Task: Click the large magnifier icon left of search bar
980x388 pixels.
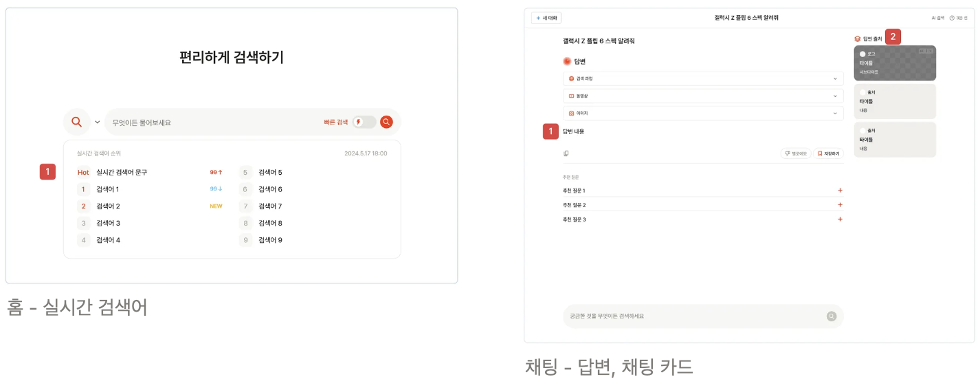Action: point(76,122)
